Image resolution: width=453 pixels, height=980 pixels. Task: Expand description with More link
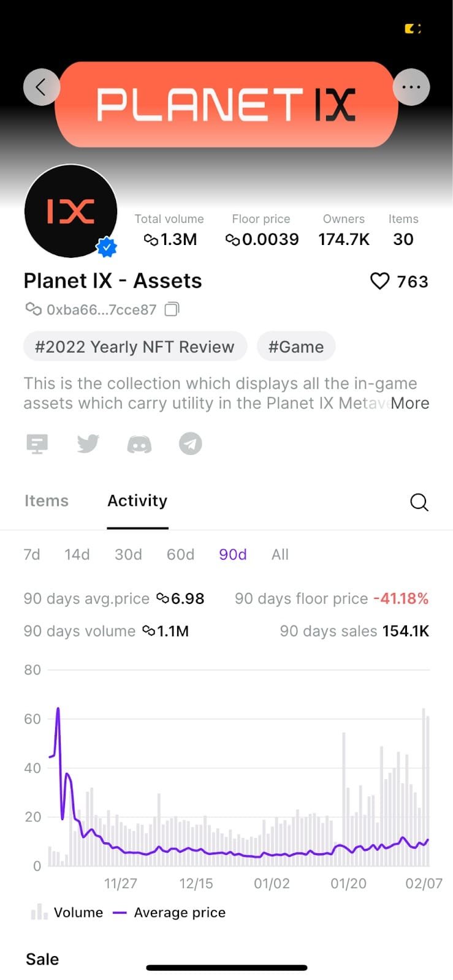click(410, 403)
